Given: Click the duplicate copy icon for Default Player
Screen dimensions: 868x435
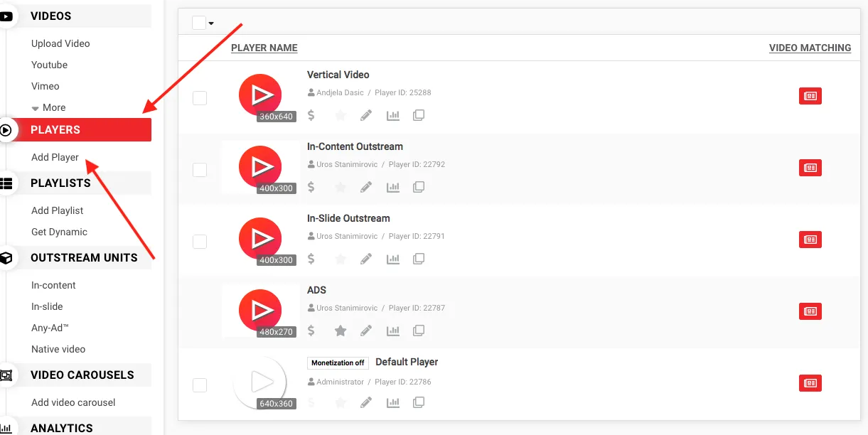Looking at the screenshot, I should click(x=419, y=403).
